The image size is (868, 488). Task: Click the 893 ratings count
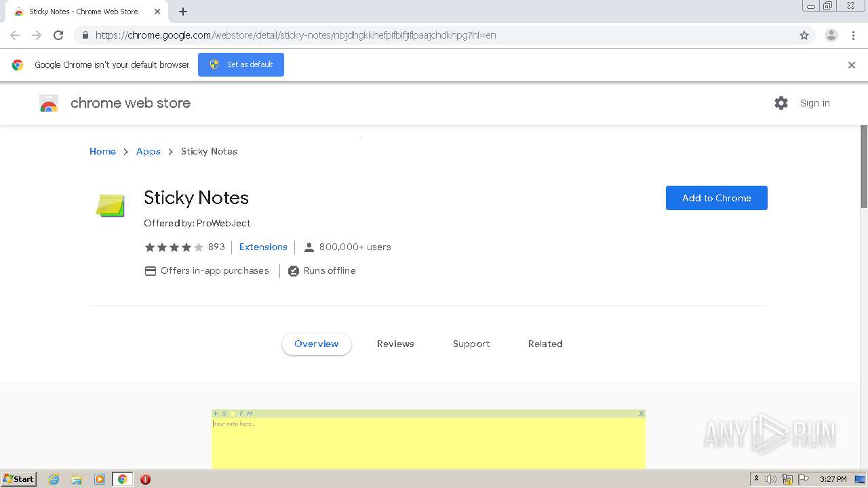point(216,247)
